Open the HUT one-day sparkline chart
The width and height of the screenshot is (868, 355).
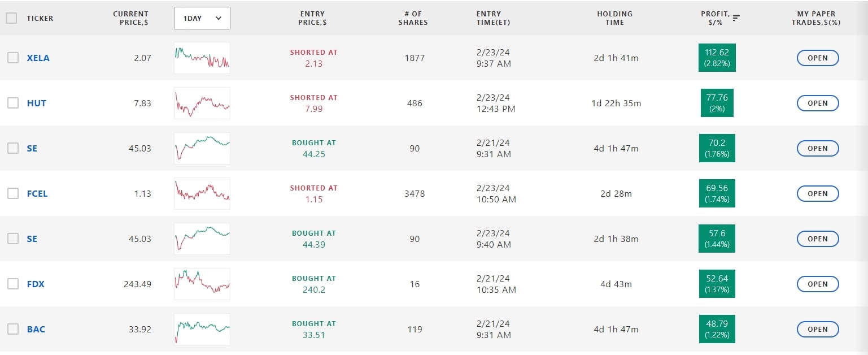(x=202, y=103)
